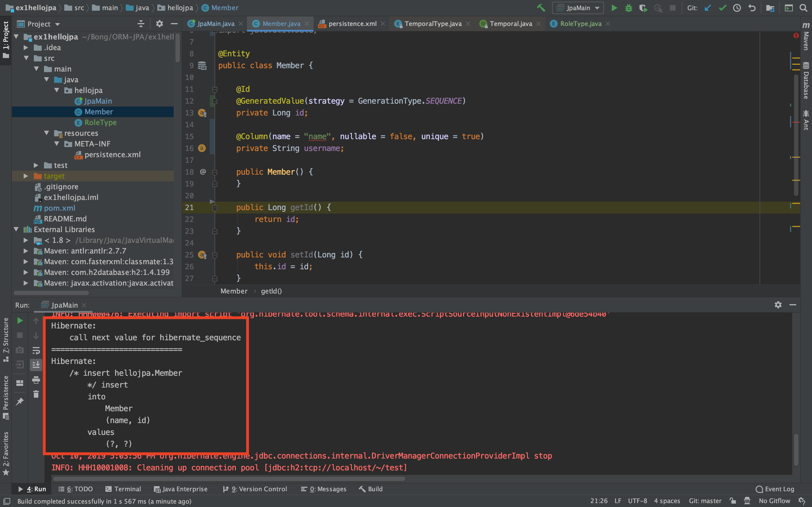
Task: Collapse the External Libraries node
Action: tap(16, 229)
